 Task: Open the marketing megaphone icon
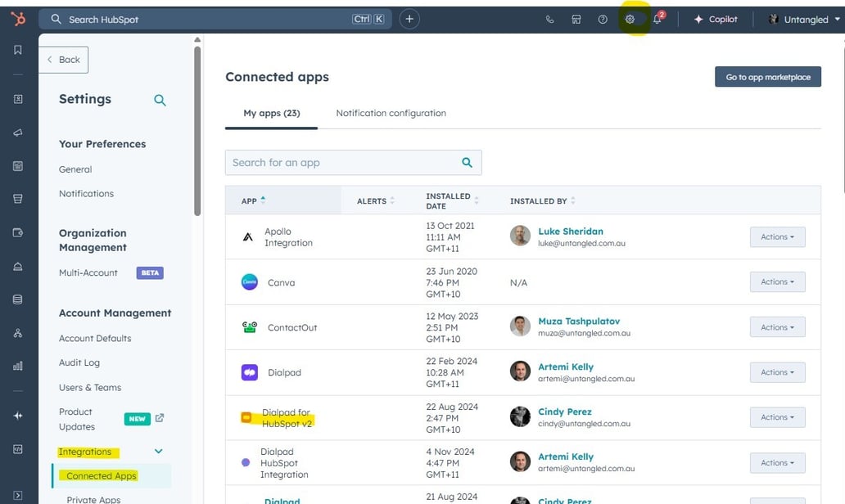18,133
